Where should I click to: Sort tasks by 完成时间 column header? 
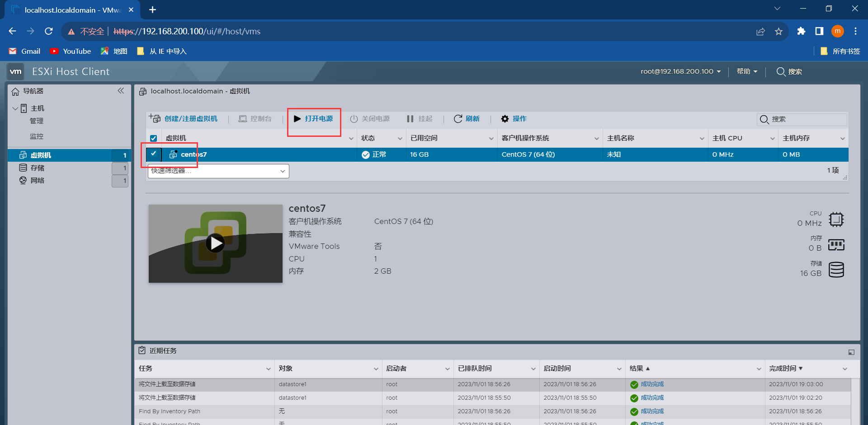[783, 369]
